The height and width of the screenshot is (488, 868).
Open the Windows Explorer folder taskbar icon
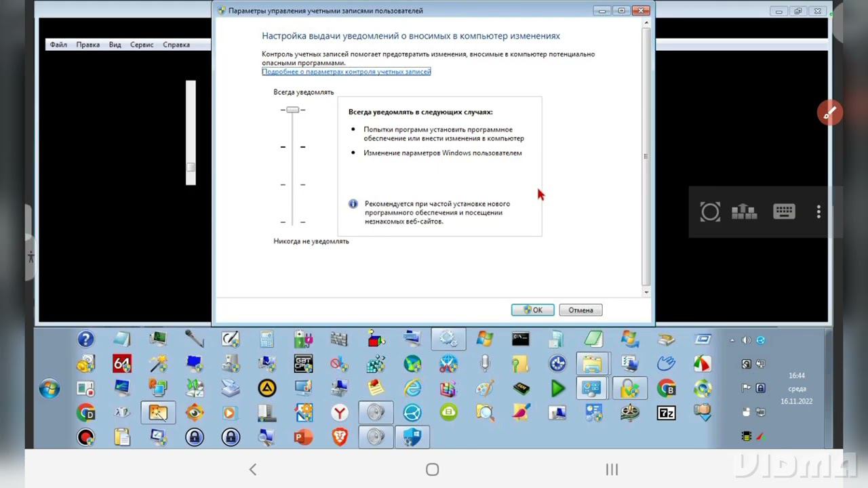pos(593,364)
